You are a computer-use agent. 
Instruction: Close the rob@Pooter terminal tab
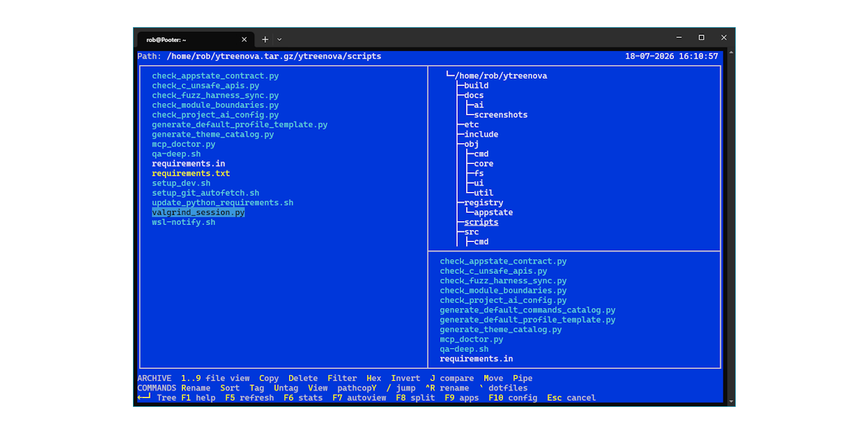[244, 39]
